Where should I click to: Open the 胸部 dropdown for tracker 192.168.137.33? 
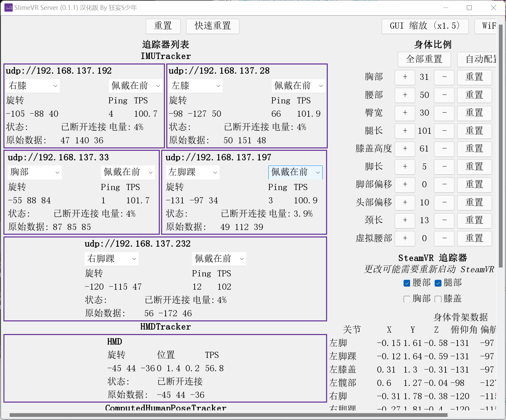(x=35, y=172)
